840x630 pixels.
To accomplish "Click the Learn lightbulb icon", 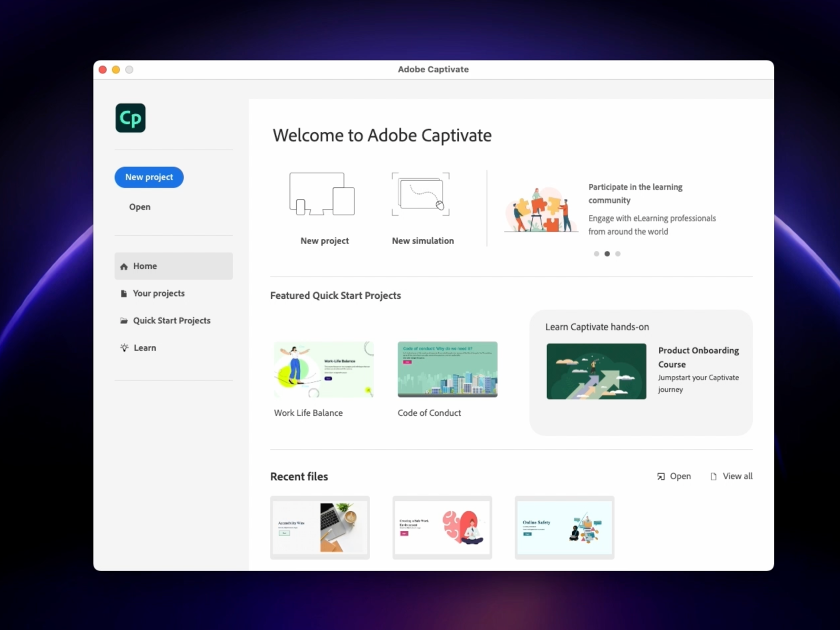I will pyautogui.click(x=124, y=348).
